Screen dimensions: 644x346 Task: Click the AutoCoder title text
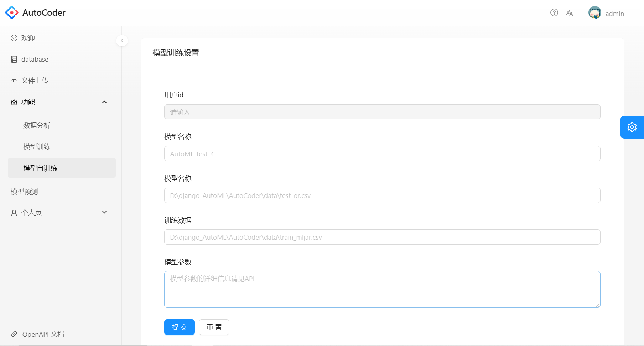(x=44, y=12)
